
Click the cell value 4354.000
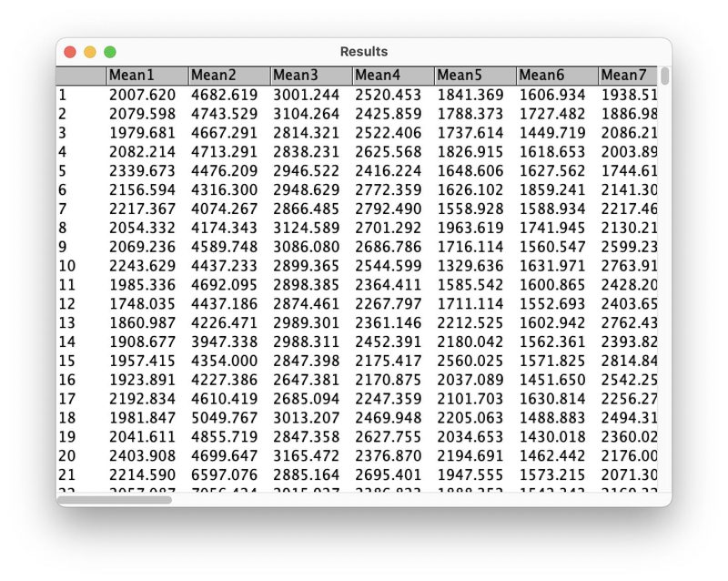[x=224, y=362]
